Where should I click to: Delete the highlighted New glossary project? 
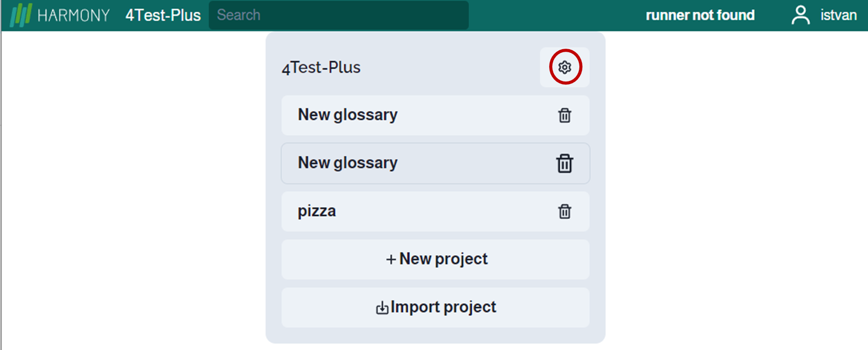coord(565,163)
